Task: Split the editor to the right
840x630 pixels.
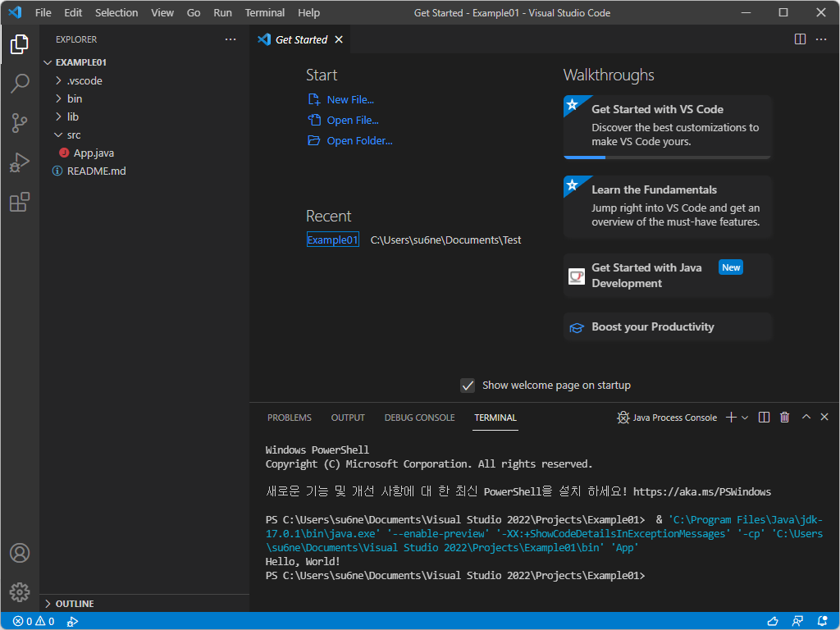Action: pyautogui.click(x=800, y=39)
